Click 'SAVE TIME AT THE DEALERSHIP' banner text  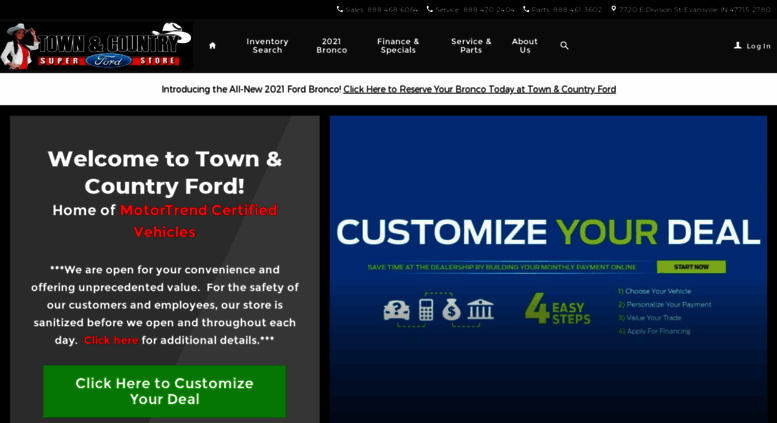(502, 267)
